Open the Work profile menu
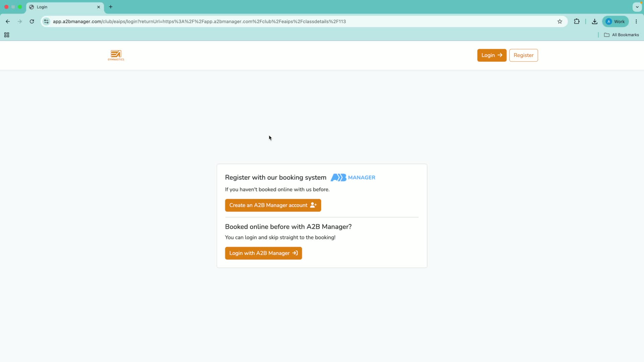 click(x=615, y=21)
